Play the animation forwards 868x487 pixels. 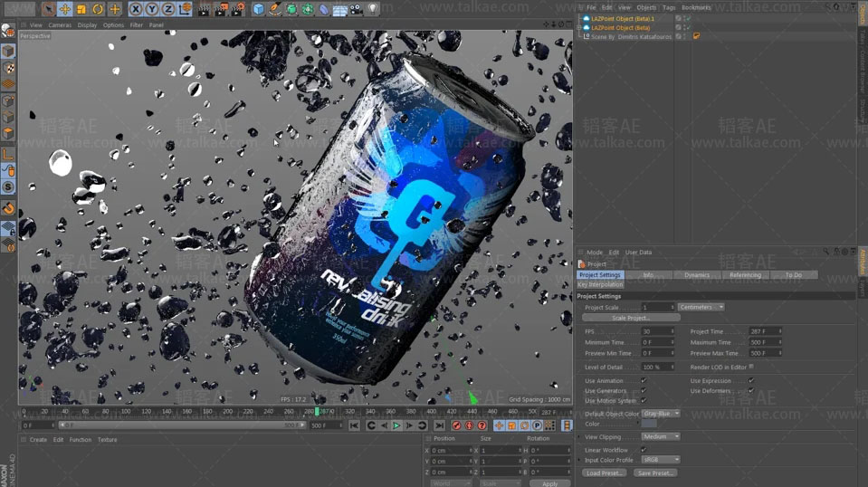coord(396,425)
